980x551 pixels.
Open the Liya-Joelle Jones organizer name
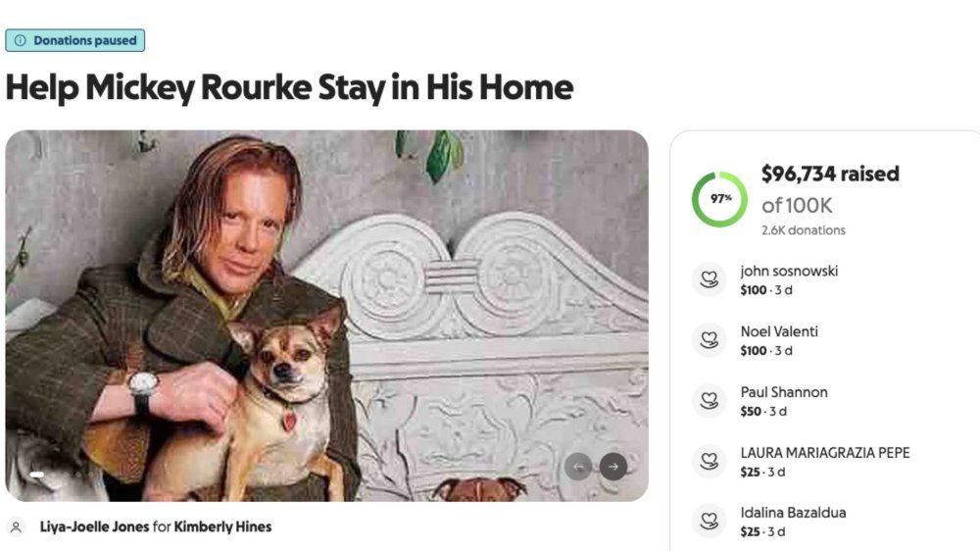pyautogui.click(x=94, y=527)
